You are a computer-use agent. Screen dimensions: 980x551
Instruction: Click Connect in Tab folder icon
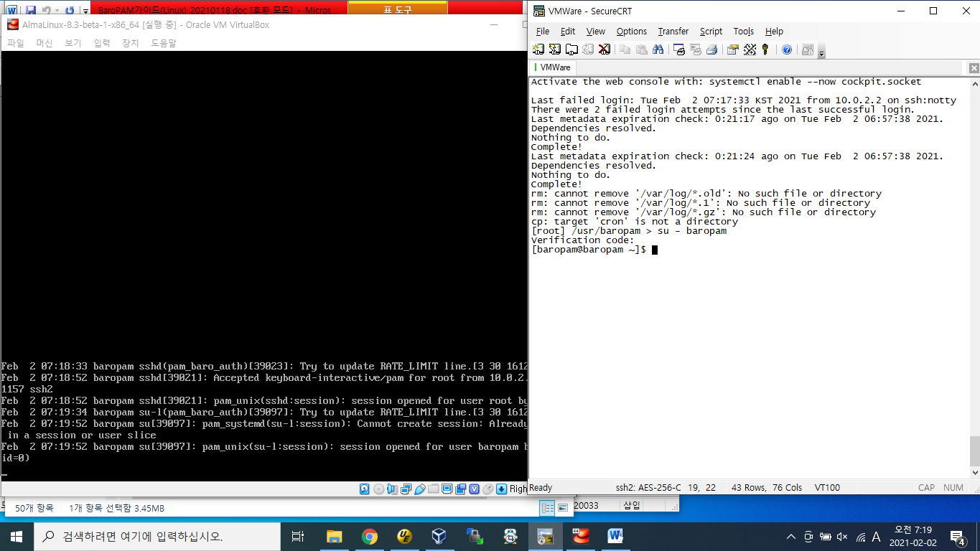point(571,50)
